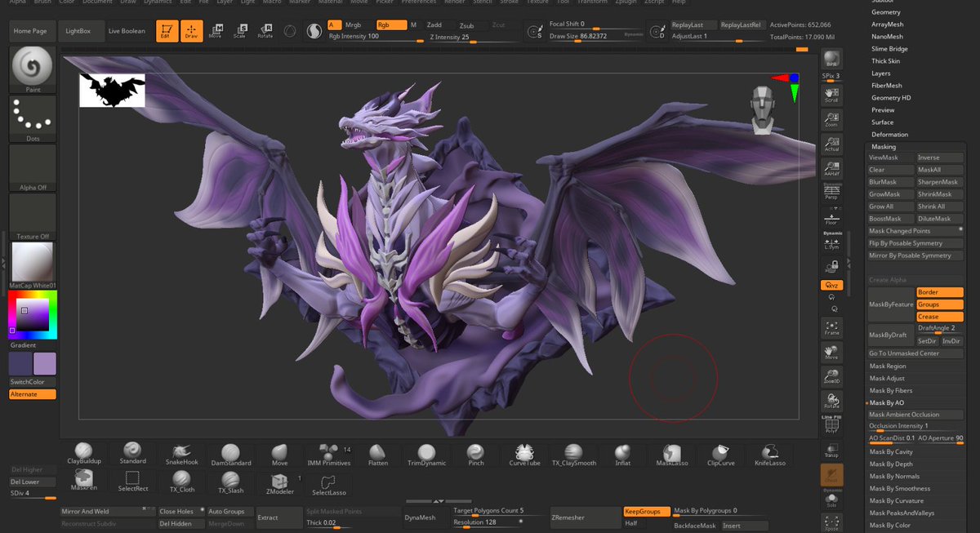Toggle Mrgb paint mode
This screenshot has width=980, height=533.
coord(353,25)
